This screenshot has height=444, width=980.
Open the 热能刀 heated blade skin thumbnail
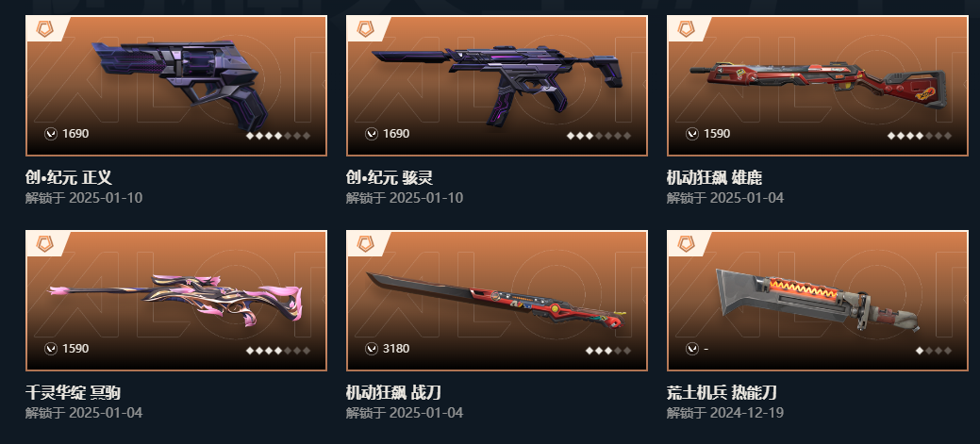click(x=818, y=301)
